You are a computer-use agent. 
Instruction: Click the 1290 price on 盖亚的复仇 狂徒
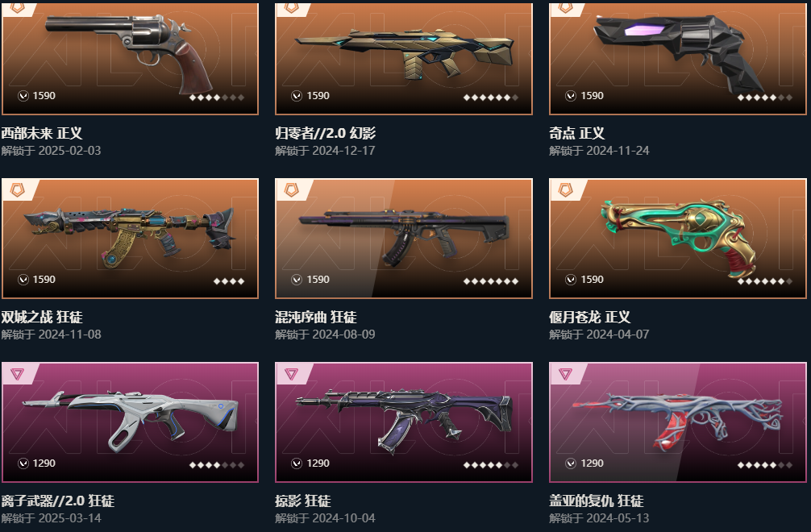[593, 463]
